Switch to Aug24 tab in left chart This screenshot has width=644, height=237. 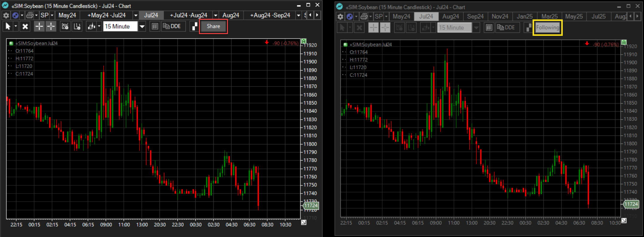click(x=231, y=16)
